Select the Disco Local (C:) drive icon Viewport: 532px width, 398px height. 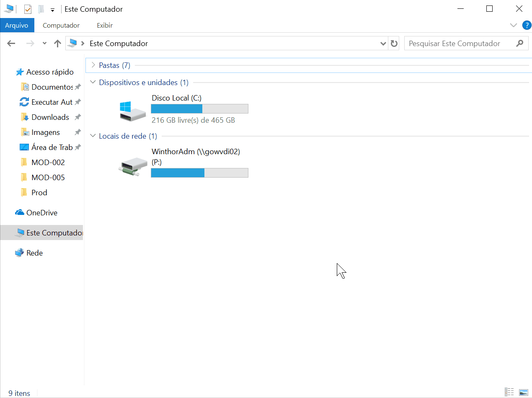point(133,111)
